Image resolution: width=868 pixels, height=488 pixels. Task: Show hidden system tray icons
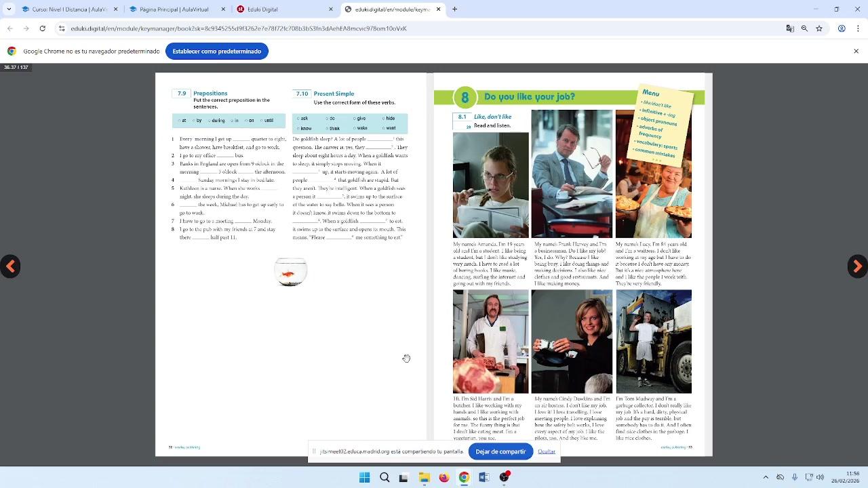point(766,477)
